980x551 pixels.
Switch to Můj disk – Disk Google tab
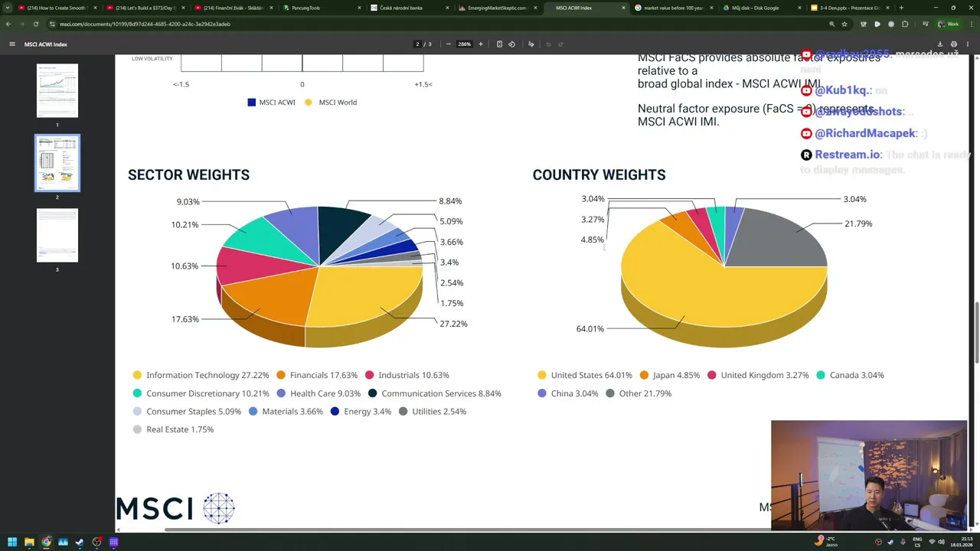(x=762, y=8)
